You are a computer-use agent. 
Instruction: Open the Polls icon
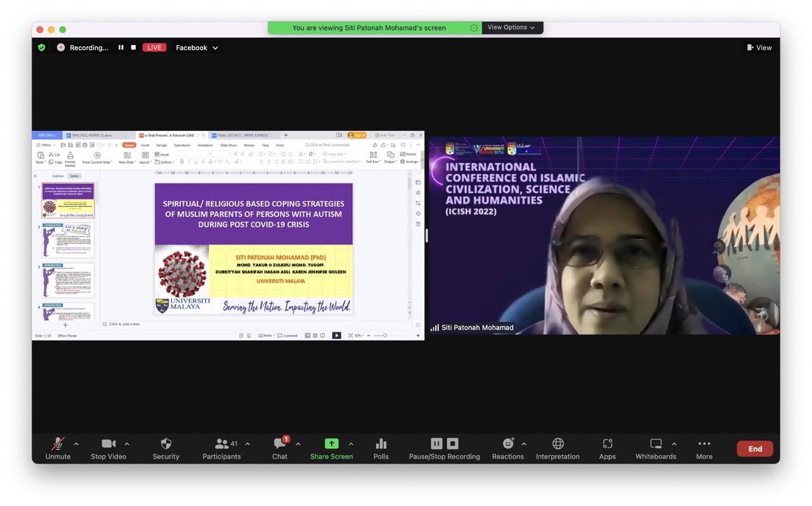point(381,448)
